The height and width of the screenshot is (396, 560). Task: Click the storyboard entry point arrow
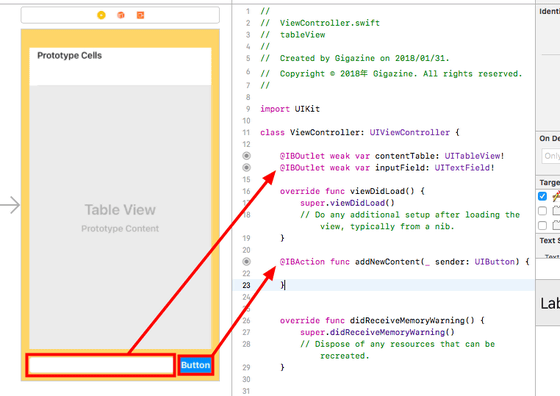10,205
